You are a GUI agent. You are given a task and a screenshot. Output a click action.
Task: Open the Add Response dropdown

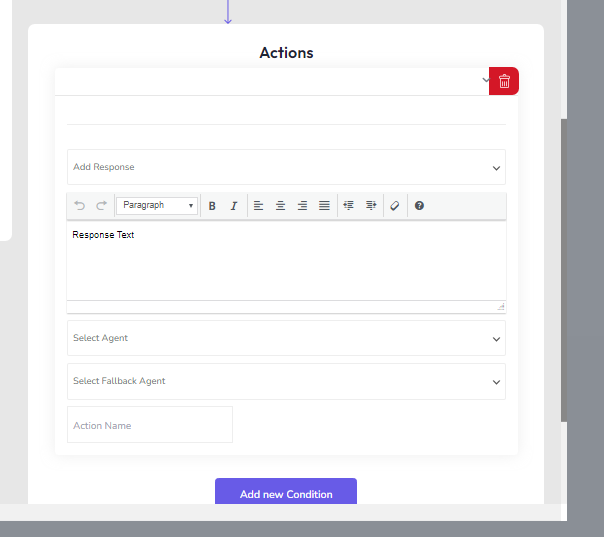[x=286, y=167]
